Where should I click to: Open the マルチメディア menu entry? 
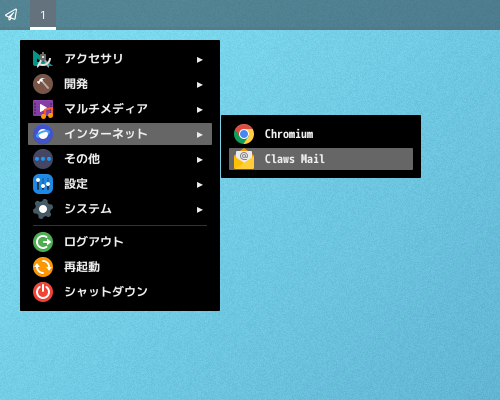pos(120,109)
